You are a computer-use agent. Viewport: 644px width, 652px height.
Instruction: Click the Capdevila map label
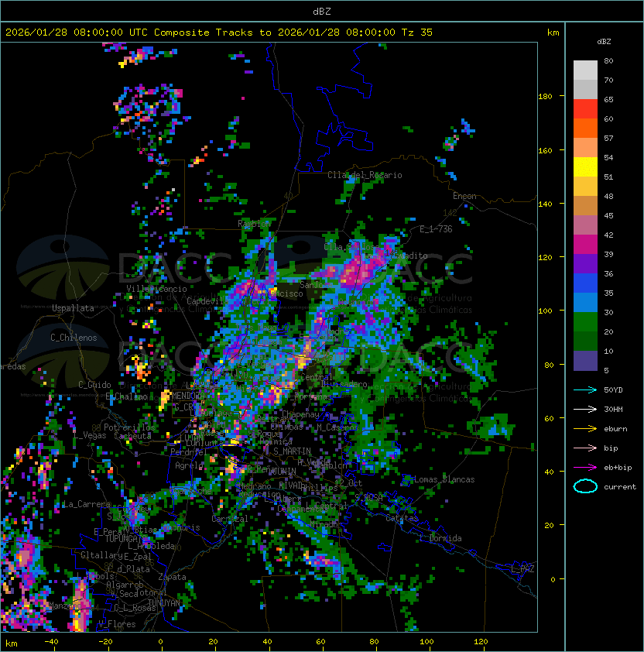tap(207, 301)
